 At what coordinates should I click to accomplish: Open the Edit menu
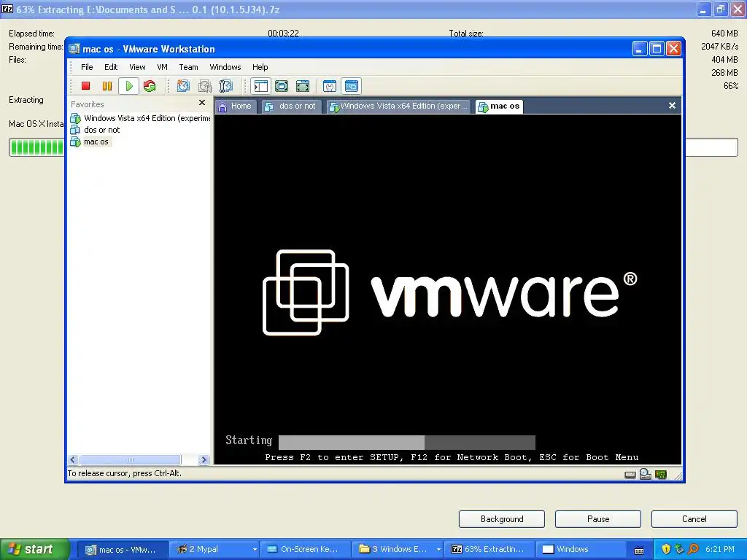[x=111, y=67]
